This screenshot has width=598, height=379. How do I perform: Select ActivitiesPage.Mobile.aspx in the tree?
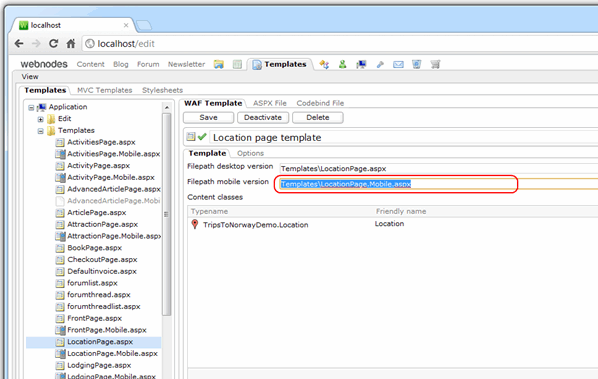tap(114, 154)
